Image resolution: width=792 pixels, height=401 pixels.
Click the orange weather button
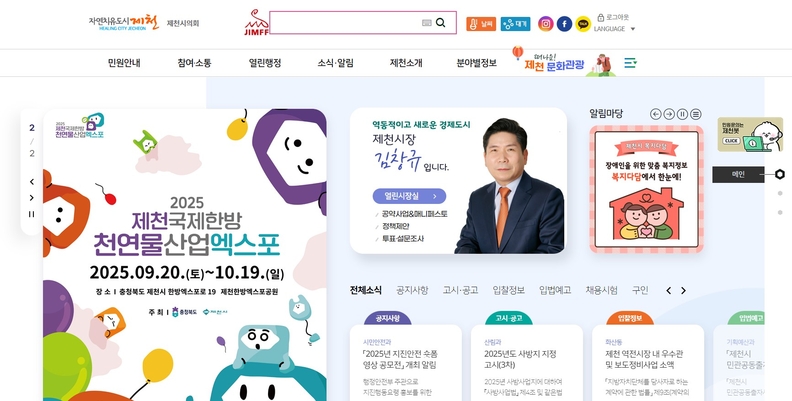point(481,24)
